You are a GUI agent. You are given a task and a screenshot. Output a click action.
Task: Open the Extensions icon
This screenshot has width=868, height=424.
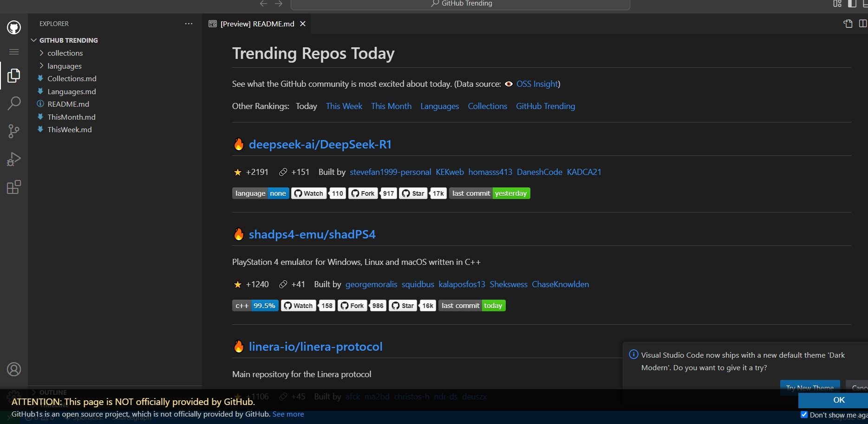click(14, 187)
